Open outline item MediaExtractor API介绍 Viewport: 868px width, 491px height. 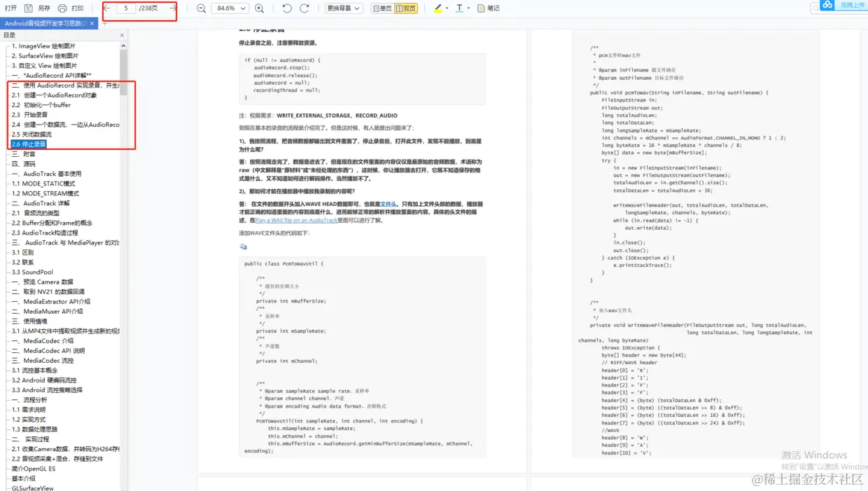[50, 301]
